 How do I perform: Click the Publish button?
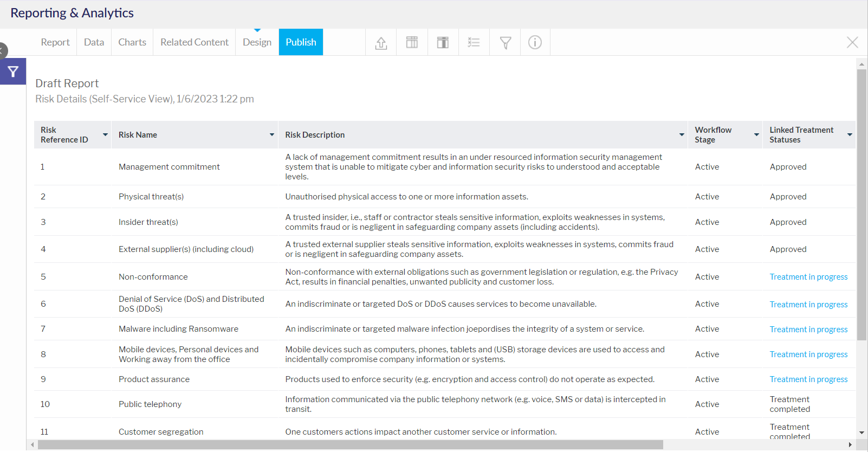click(x=301, y=42)
